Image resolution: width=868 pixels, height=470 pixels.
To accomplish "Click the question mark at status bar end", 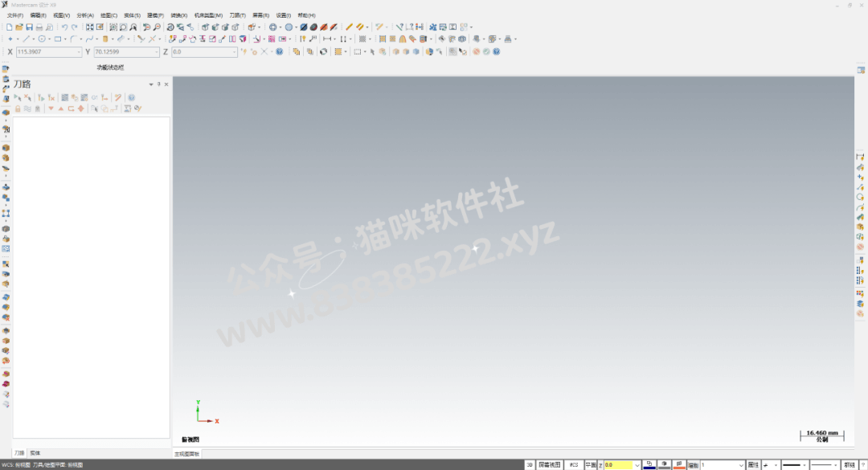I will click(x=862, y=465).
